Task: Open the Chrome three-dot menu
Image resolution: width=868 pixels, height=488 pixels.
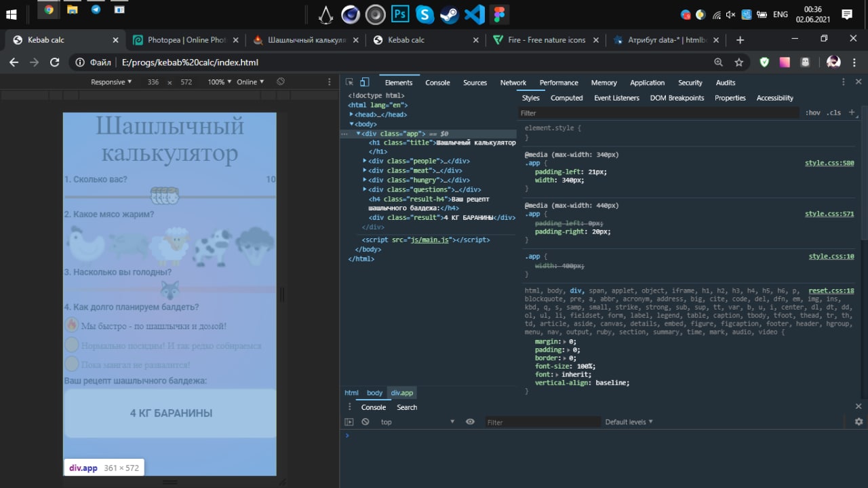Action: pyautogui.click(x=854, y=62)
